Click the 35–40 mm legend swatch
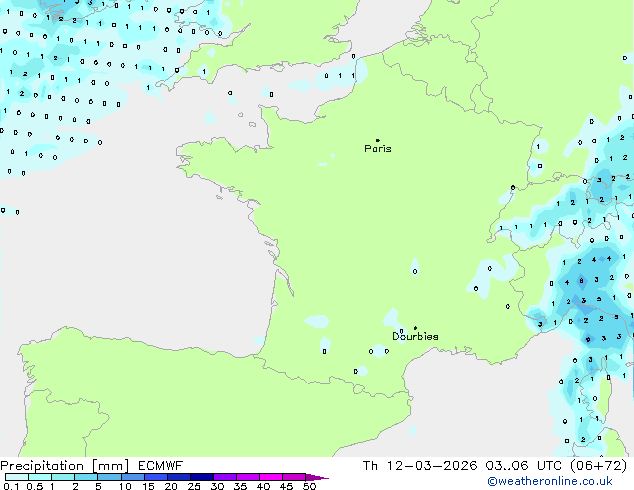634x490 pixels. click(x=248, y=477)
